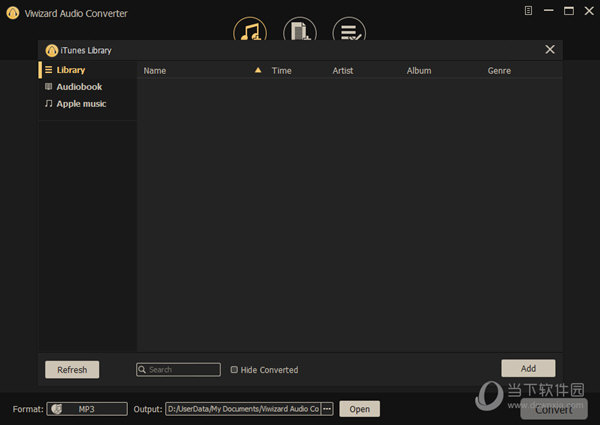Open the converted list icon

point(349,29)
